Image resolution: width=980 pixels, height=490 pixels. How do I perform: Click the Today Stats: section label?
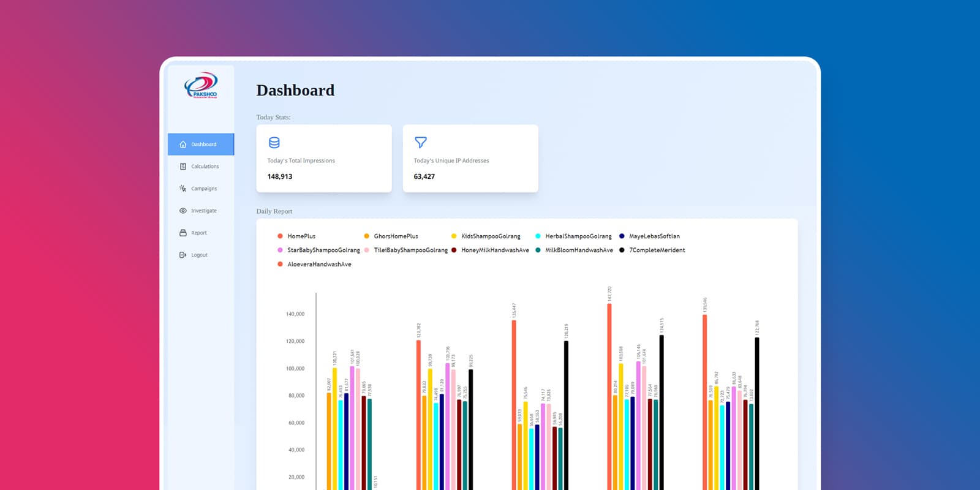tap(273, 118)
